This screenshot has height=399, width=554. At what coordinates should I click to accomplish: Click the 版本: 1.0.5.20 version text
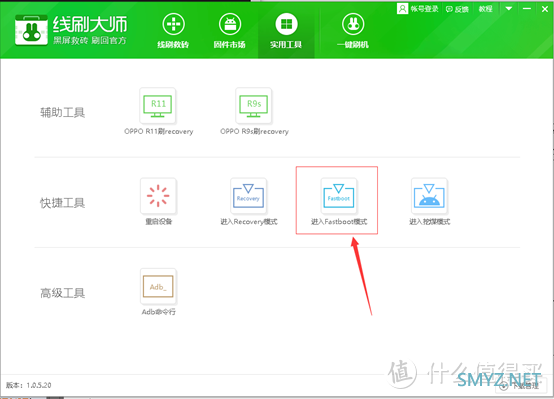(x=29, y=385)
